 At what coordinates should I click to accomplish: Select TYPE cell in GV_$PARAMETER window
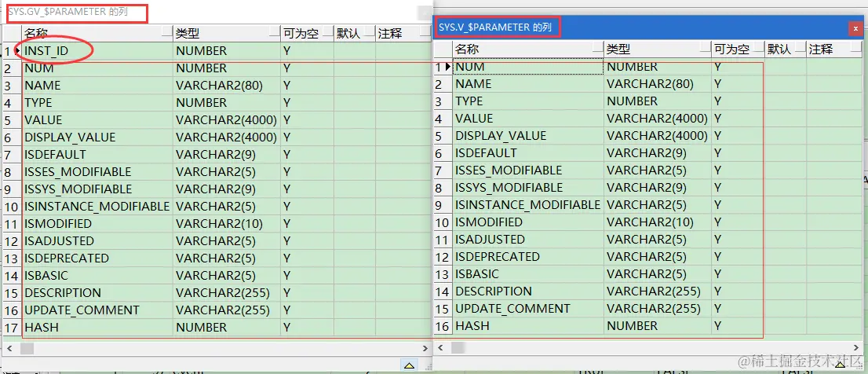[97, 102]
